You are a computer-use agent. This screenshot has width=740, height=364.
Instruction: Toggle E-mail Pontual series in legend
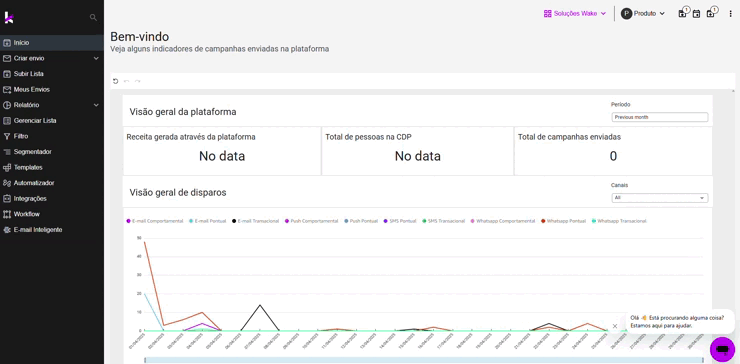(x=207, y=221)
